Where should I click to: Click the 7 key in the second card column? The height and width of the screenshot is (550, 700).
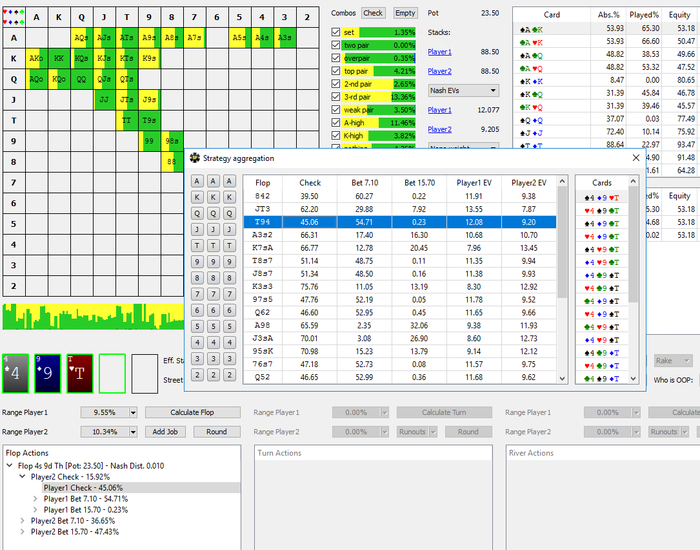coord(213,294)
